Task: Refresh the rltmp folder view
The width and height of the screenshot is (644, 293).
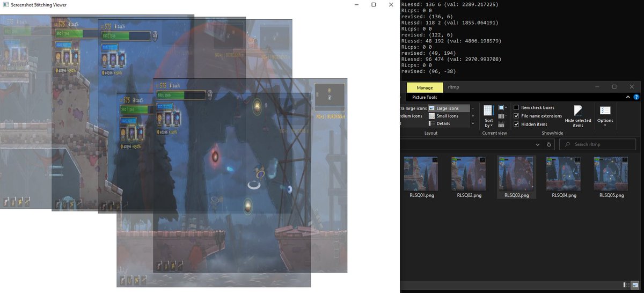Action: click(549, 145)
